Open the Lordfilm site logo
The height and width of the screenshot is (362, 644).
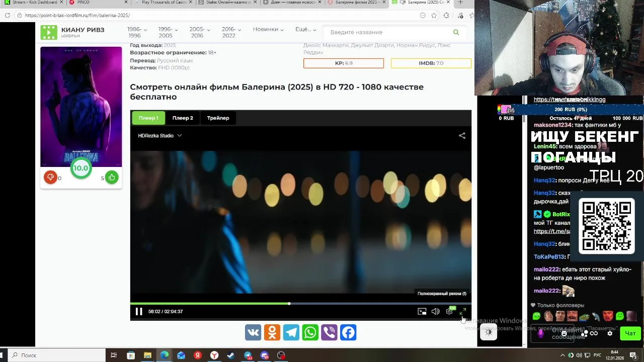click(x=73, y=32)
